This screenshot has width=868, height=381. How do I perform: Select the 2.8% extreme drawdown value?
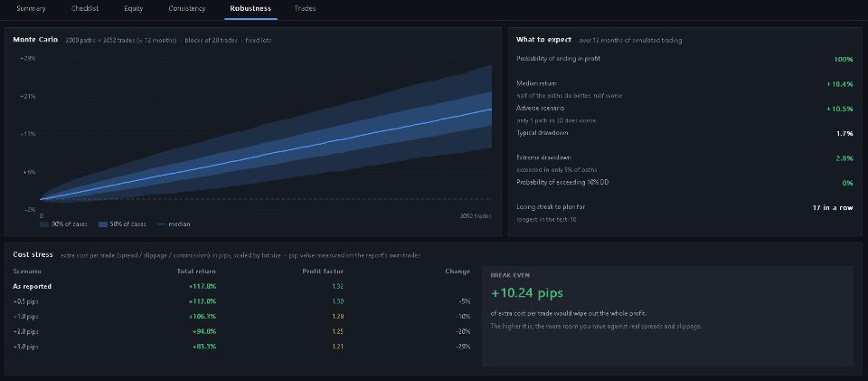pos(844,158)
